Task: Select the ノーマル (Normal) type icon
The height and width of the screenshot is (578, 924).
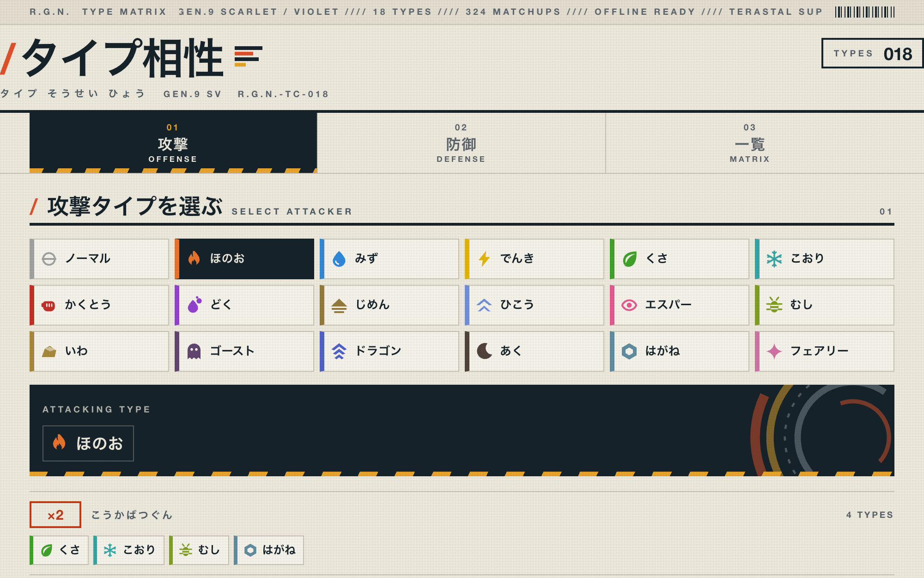Action: (49, 259)
